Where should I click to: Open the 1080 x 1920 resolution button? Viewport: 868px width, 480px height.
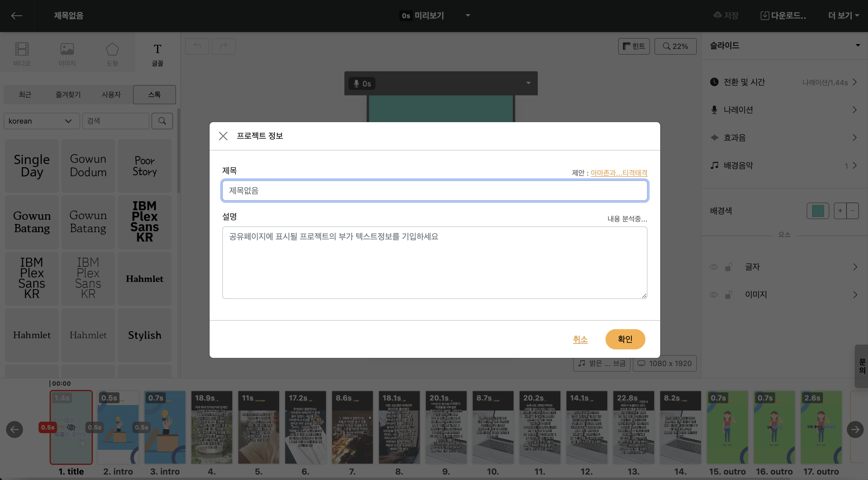tap(664, 363)
